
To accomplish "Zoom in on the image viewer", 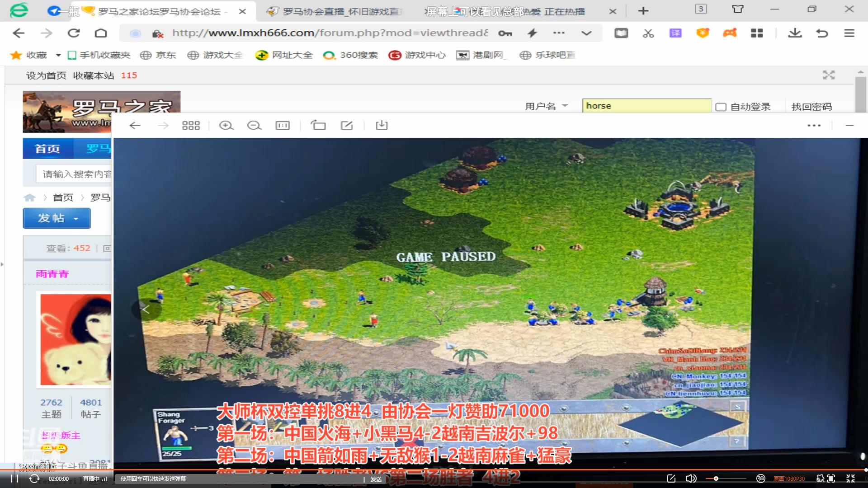I will tap(226, 126).
